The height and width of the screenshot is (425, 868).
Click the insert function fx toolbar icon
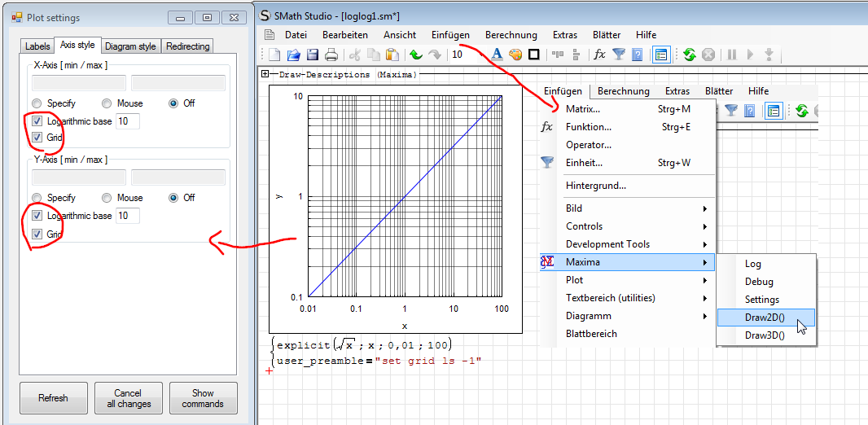click(599, 55)
